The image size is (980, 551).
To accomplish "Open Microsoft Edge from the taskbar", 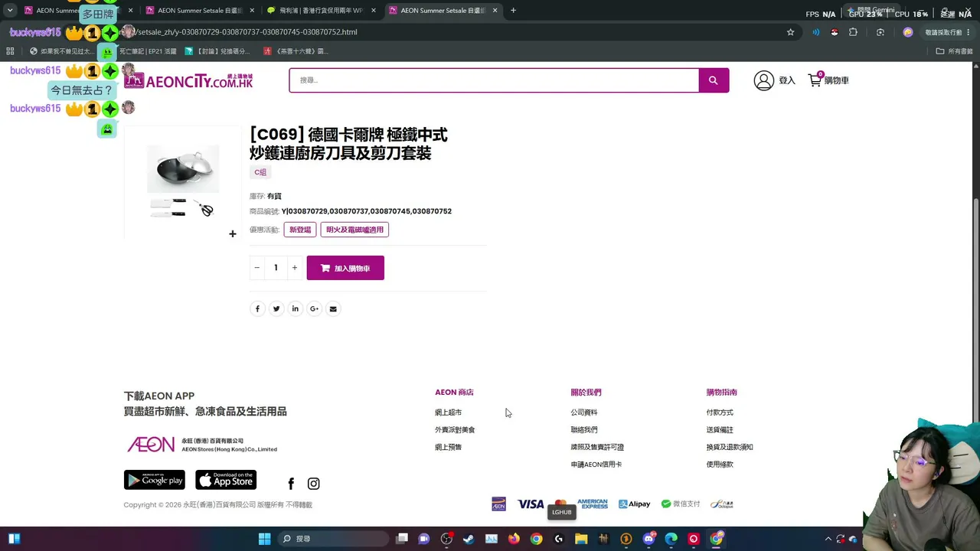I will [x=671, y=539].
